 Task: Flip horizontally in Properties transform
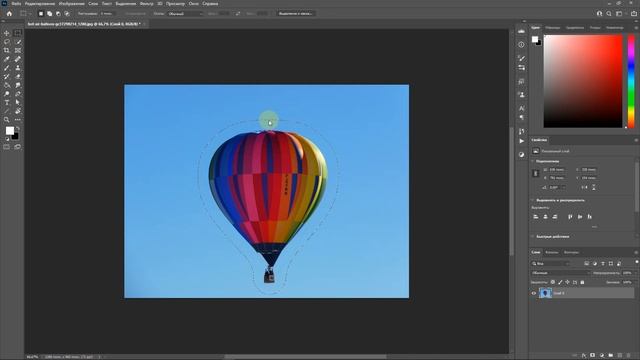(584, 187)
